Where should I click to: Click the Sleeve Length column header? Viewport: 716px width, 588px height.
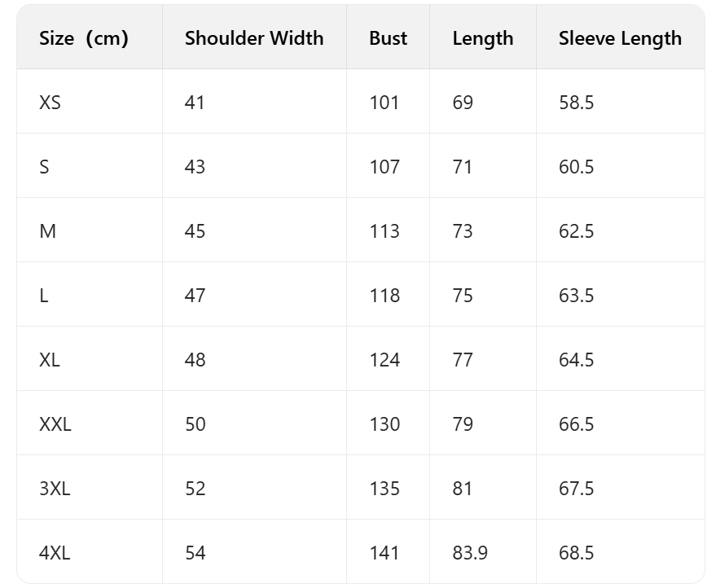[x=620, y=38]
